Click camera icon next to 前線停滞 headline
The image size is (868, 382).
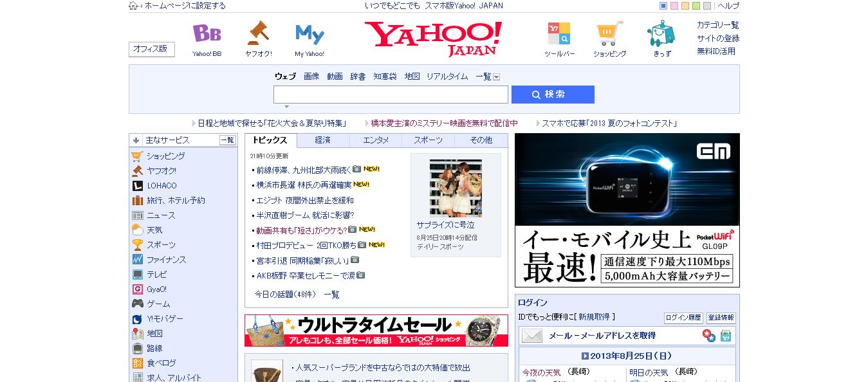(356, 169)
